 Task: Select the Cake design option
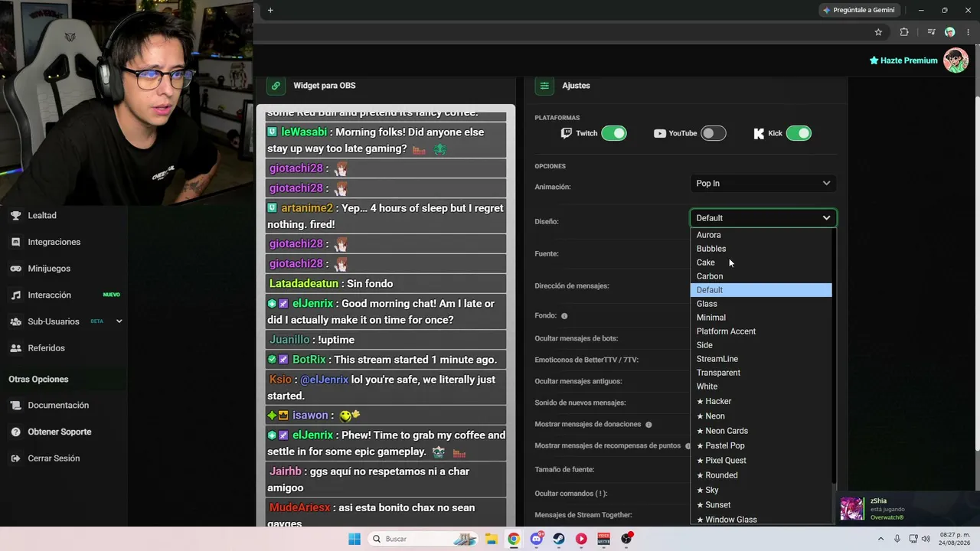point(761,262)
